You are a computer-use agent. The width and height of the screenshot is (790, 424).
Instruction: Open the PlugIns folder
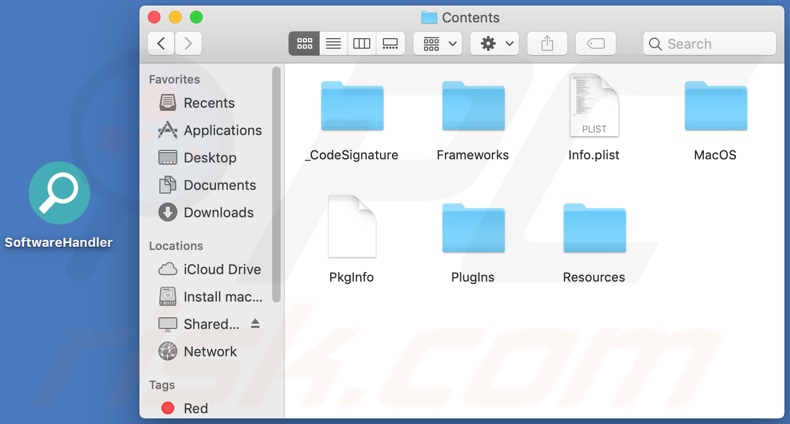[x=473, y=230]
